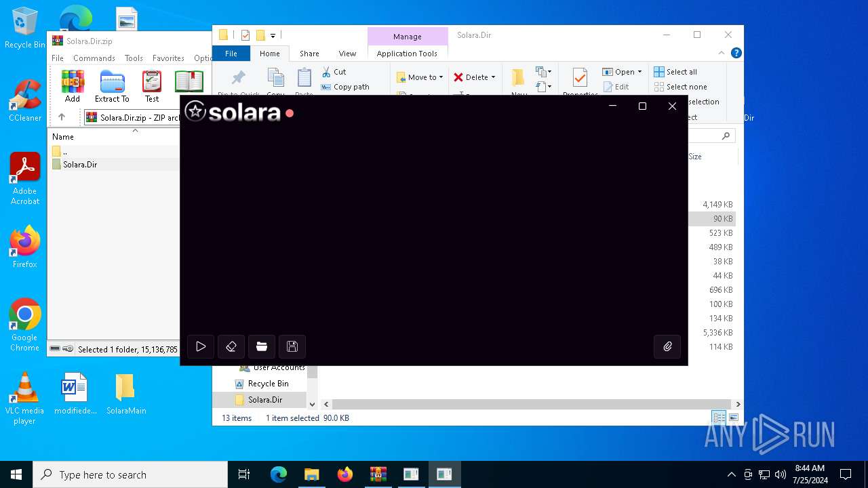Click the Name column header in WinRAR
Viewport: 868px width, 488px height.
pos(63,137)
